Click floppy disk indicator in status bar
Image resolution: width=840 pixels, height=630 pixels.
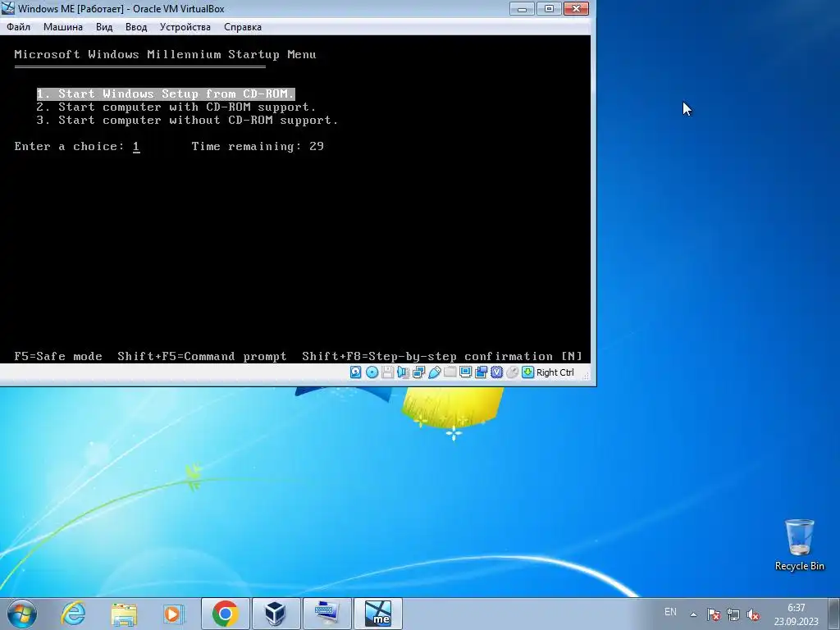(388, 372)
